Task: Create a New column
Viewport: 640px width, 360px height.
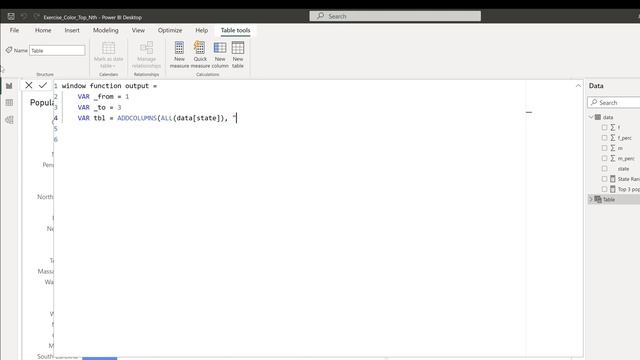Action: (x=220, y=54)
